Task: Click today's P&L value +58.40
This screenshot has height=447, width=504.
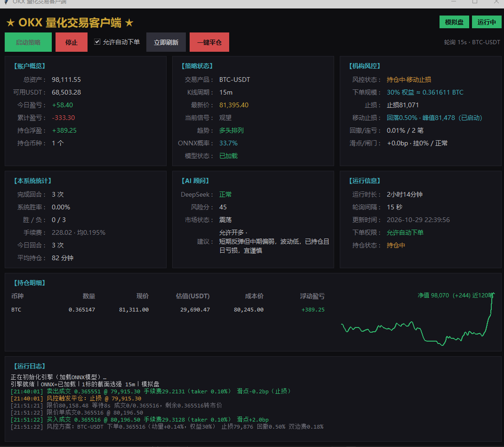Action: pyautogui.click(x=63, y=105)
